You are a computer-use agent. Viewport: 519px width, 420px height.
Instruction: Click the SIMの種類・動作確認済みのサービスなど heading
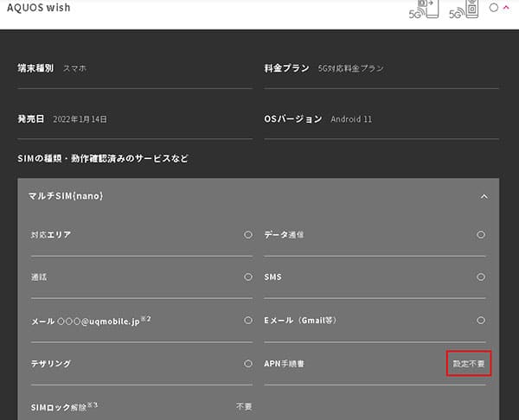(x=103, y=158)
